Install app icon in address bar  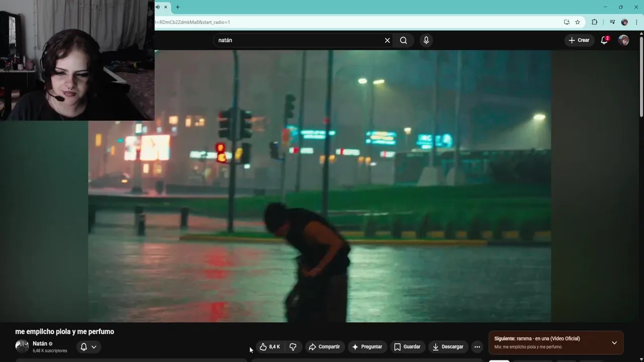[567, 22]
